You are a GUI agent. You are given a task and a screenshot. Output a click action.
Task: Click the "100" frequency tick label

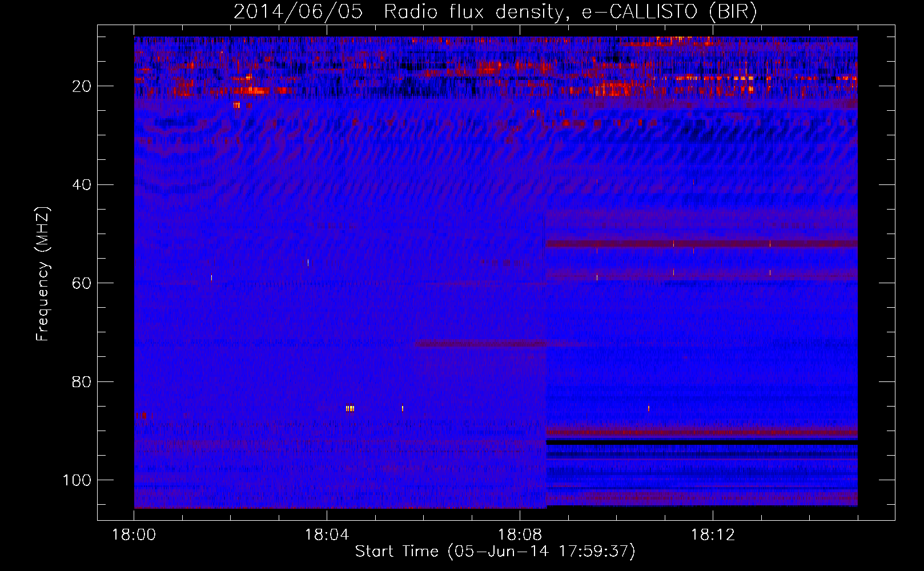coord(77,480)
